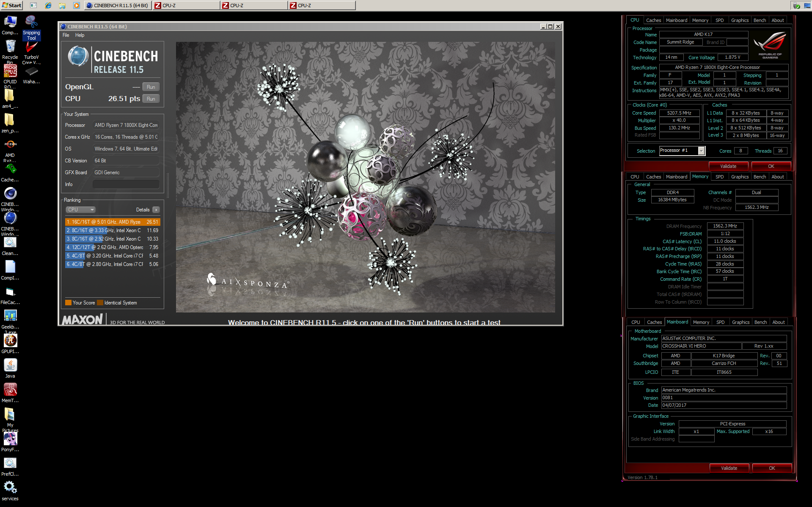812x507 pixels.
Task: Open SPD tab in top CPU-Z window
Action: click(719, 20)
